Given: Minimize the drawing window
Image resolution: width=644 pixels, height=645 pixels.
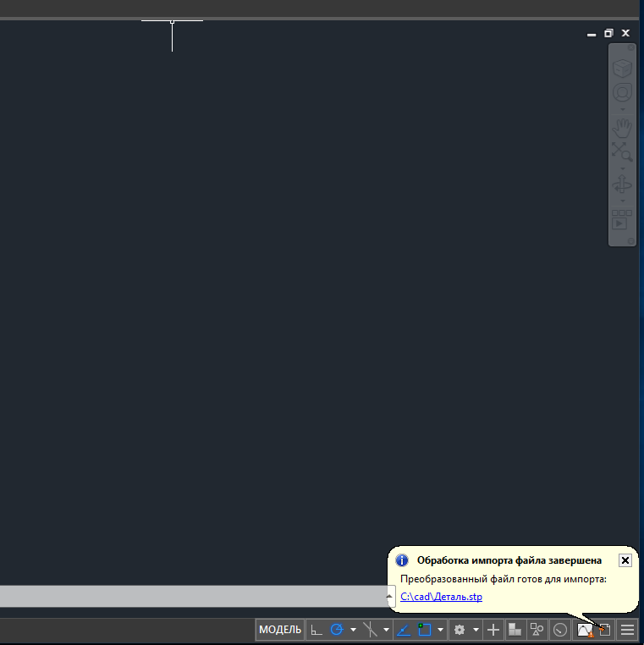Looking at the screenshot, I should pos(592,34).
